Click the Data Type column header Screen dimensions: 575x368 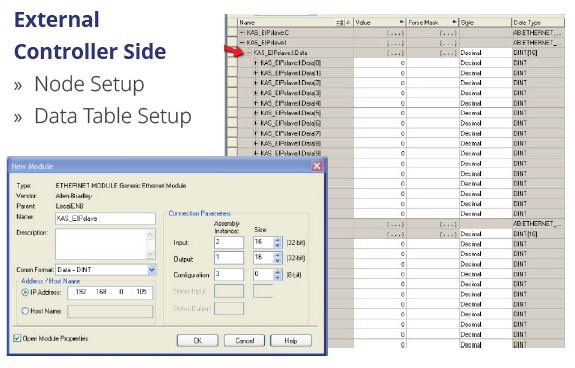(538, 22)
